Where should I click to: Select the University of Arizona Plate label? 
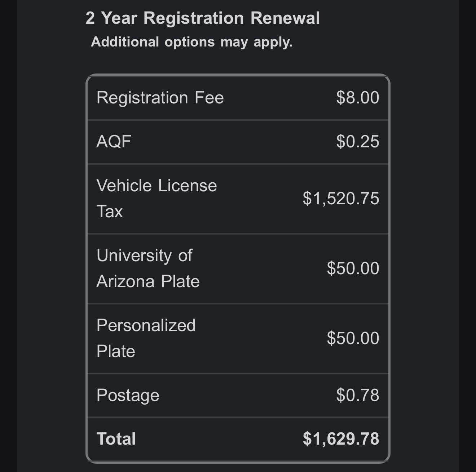pyautogui.click(x=144, y=255)
